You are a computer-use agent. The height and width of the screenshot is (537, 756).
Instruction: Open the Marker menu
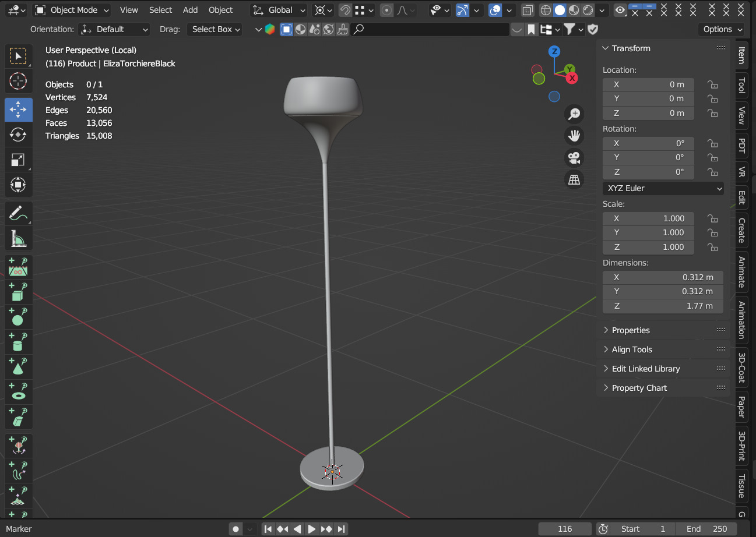19,529
